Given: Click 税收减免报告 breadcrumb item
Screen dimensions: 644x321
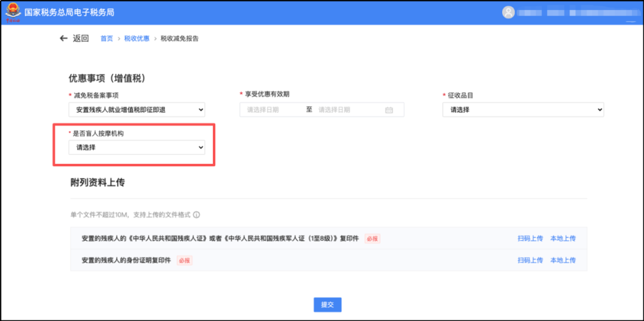Looking at the screenshot, I should pos(179,39).
